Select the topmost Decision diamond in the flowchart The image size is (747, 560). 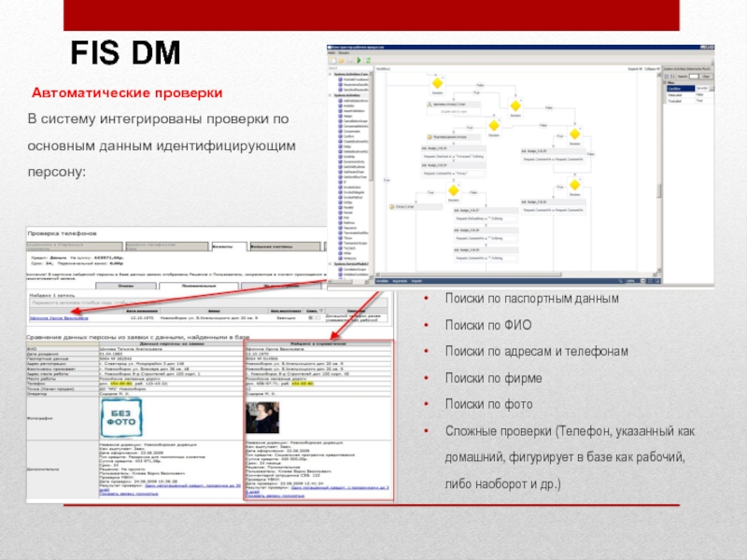[x=437, y=83]
